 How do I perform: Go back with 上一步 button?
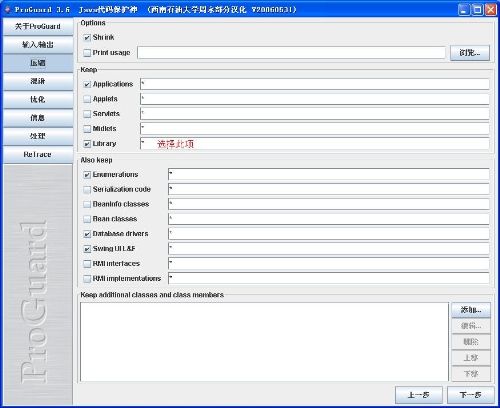[x=419, y=395]
